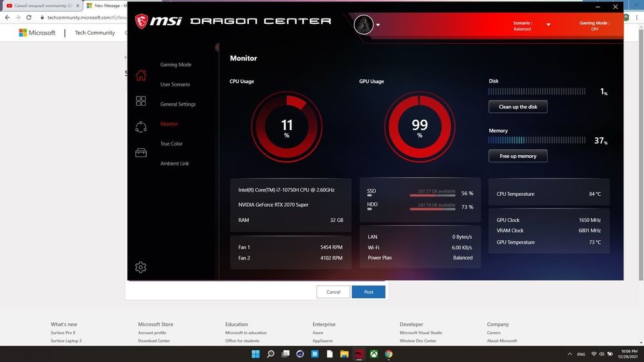Open the Tech Community link

tap(95, 32)
